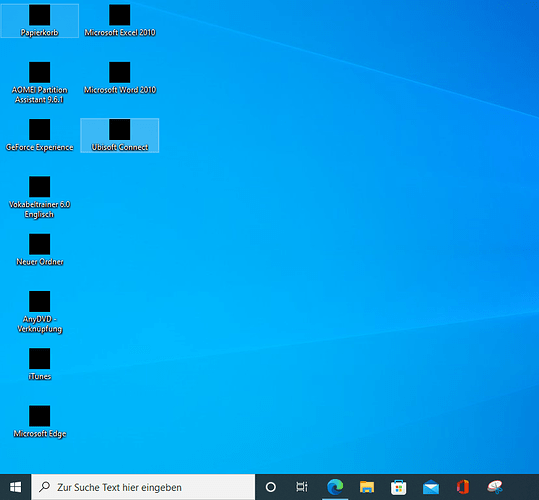Select the Microsoft Excel 2010 shortcut
This screenshot has width=539, height=500.
click(120, 20)
